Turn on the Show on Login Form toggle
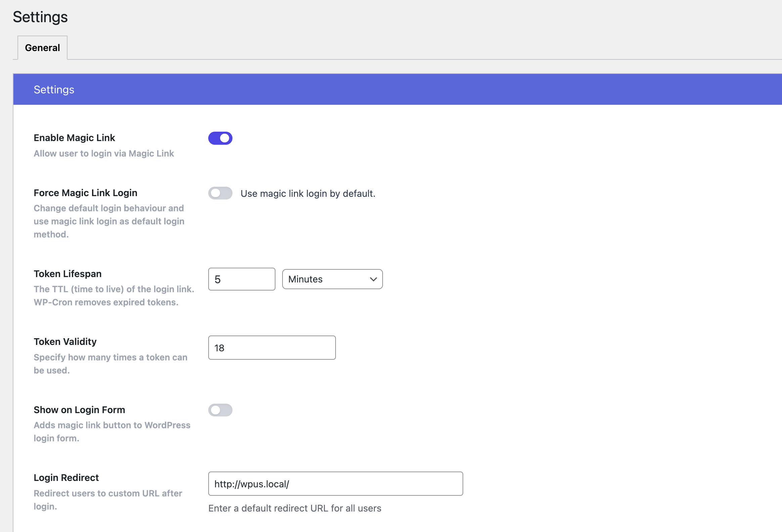 [x=220, y=410]
